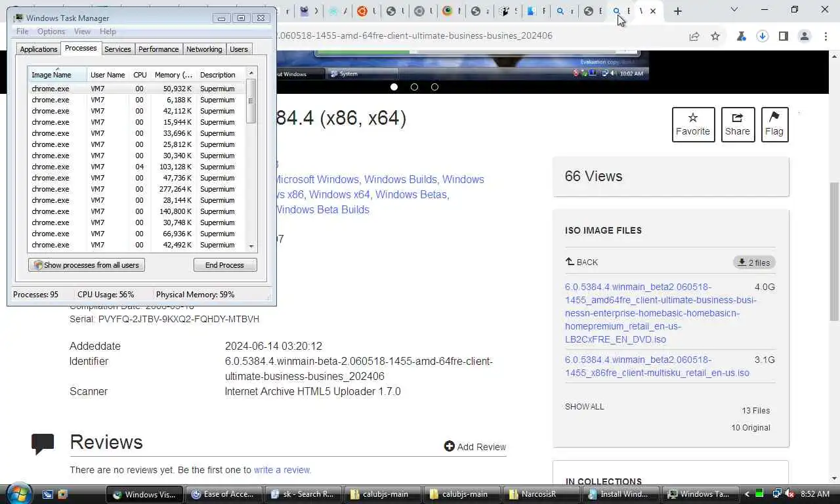Close the active Chrome tab
This screenshot has width=840, height=504.
pyautogui.click(x=652, y=11)
